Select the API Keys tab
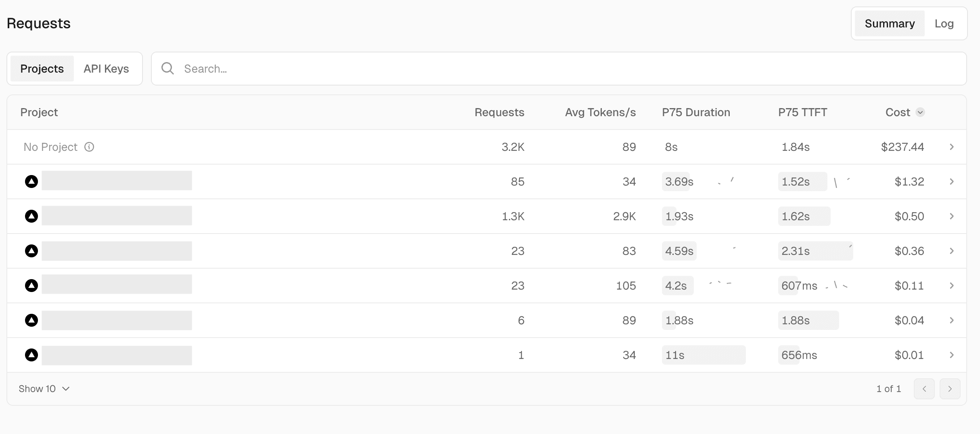The width and height of the screenshot is (980, 434). pyautogui.click(x=106, y=69)
